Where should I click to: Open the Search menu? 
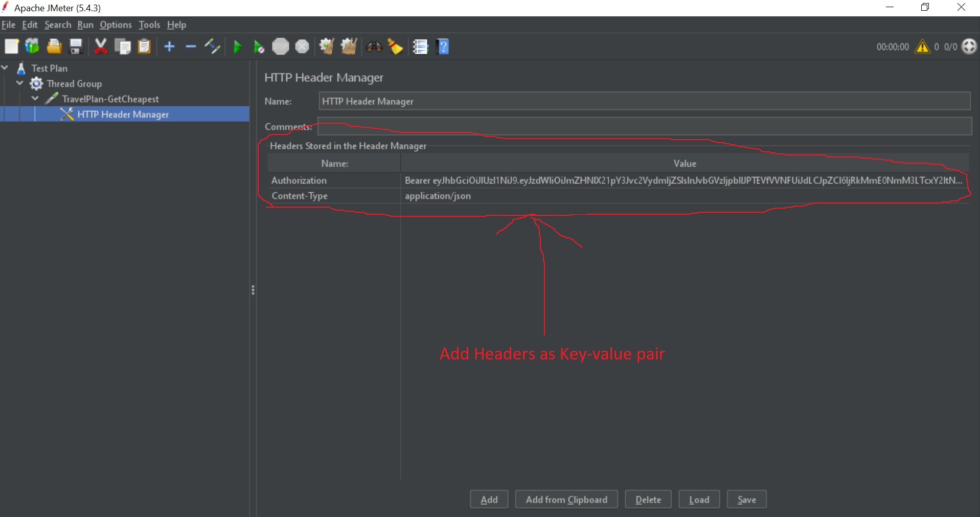(58, 25)
